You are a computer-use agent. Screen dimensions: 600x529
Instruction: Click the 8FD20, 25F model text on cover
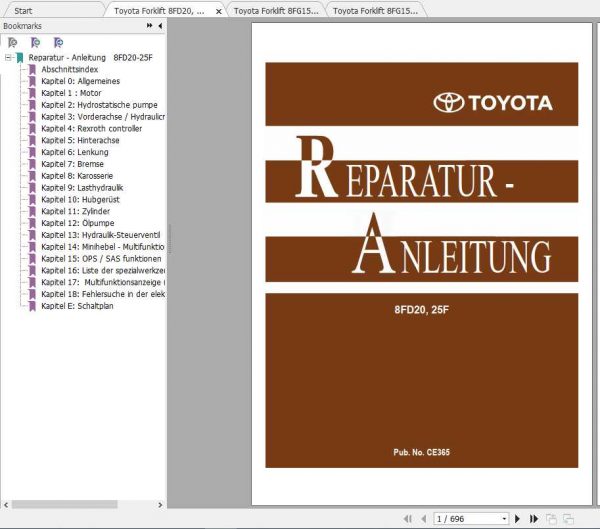click(x=421, y=310)
